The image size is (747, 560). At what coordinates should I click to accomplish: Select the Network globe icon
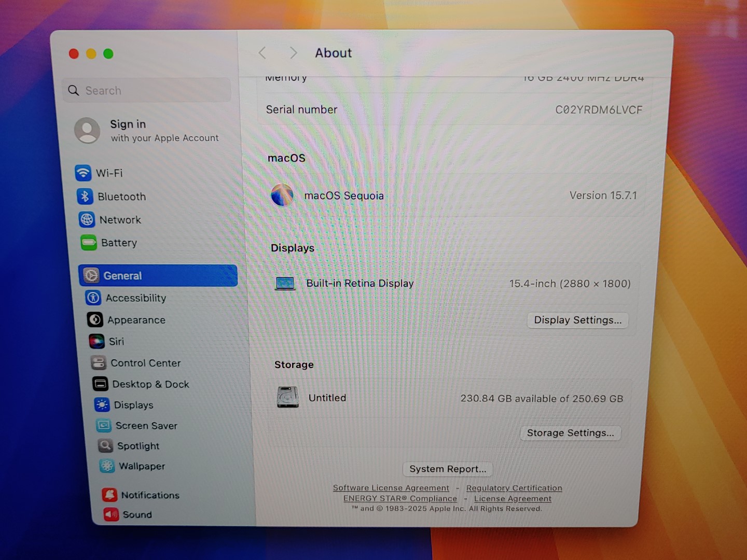(87, 220)
